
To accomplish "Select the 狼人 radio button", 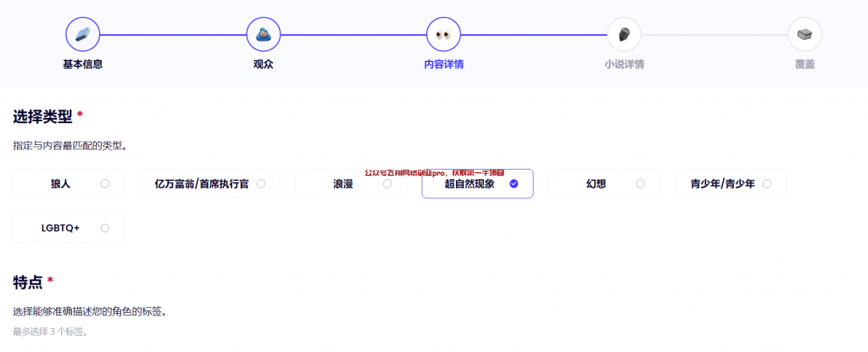I will point(104,183).
